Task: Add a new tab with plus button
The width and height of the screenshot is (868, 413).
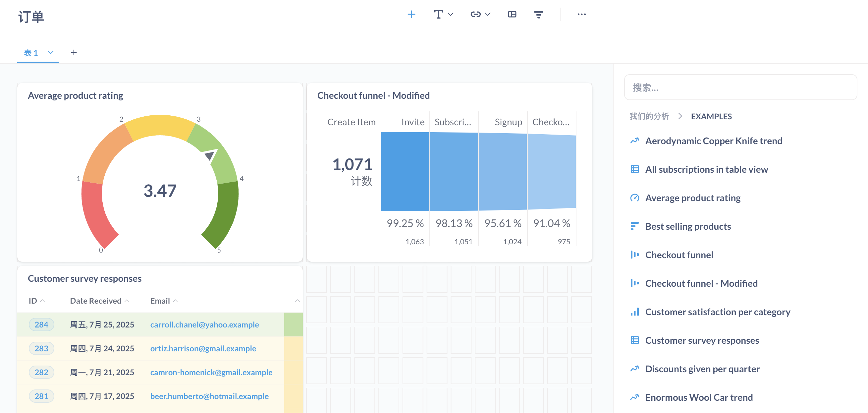Action: [x=74, y=53]
